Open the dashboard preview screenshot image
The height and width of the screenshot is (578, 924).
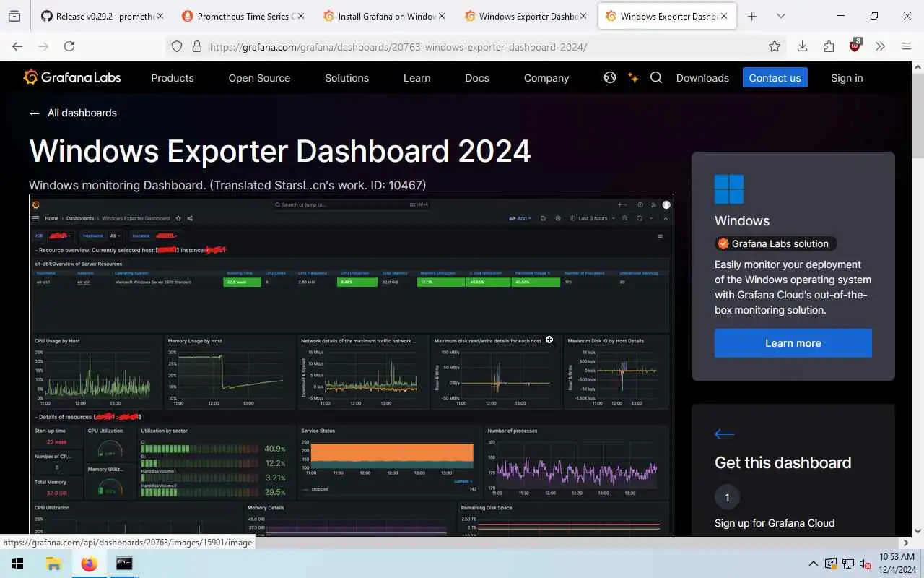point(352,365)
